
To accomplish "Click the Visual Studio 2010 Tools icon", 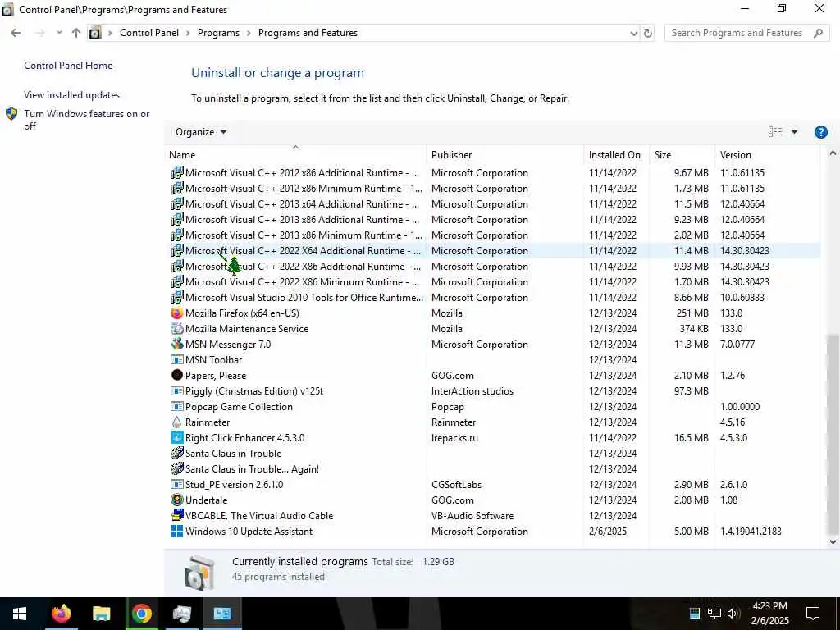I will tap(176, 297).
